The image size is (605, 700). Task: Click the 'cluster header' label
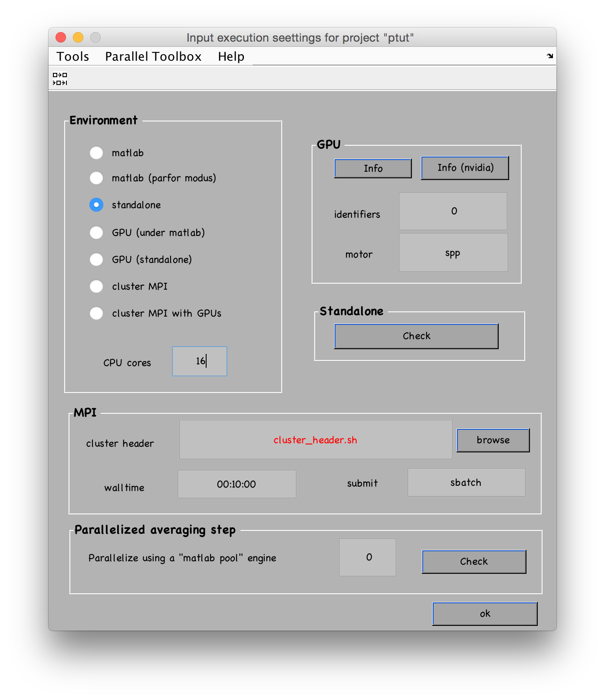click(x=120, y=443)
